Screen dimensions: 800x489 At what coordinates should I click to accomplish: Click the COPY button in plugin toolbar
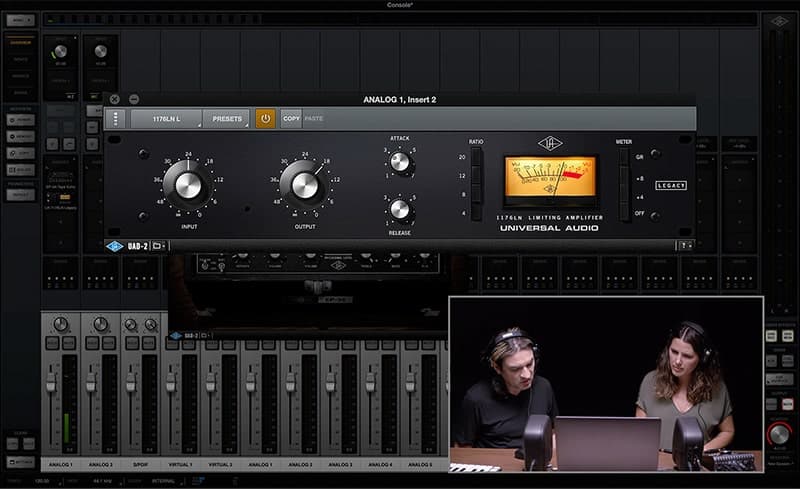[x=291, y=118]
